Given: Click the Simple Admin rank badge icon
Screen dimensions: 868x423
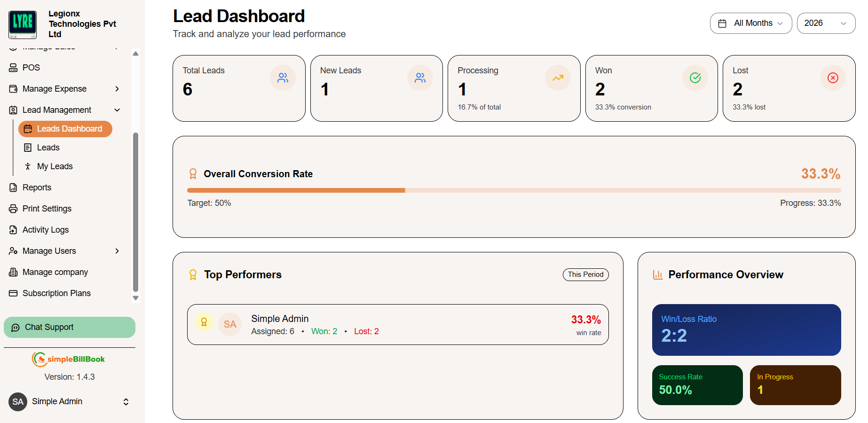Looking at the screenshot, I should point(204,322).
